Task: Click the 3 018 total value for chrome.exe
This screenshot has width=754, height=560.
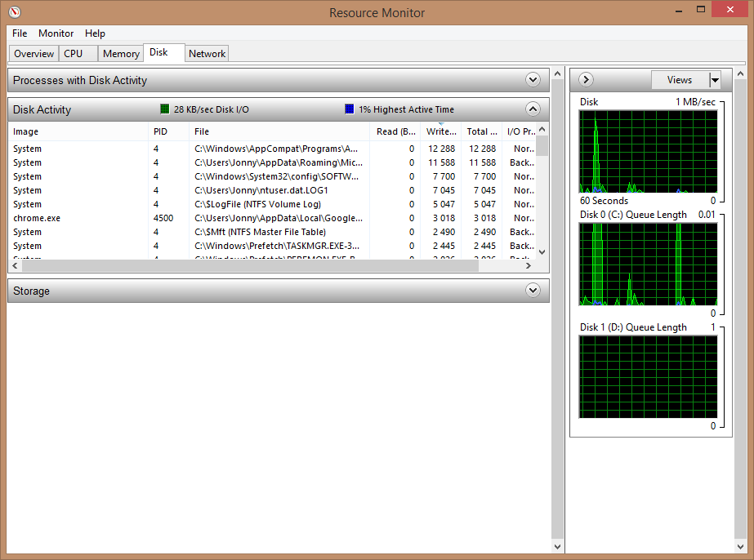Action: (484, 218)
